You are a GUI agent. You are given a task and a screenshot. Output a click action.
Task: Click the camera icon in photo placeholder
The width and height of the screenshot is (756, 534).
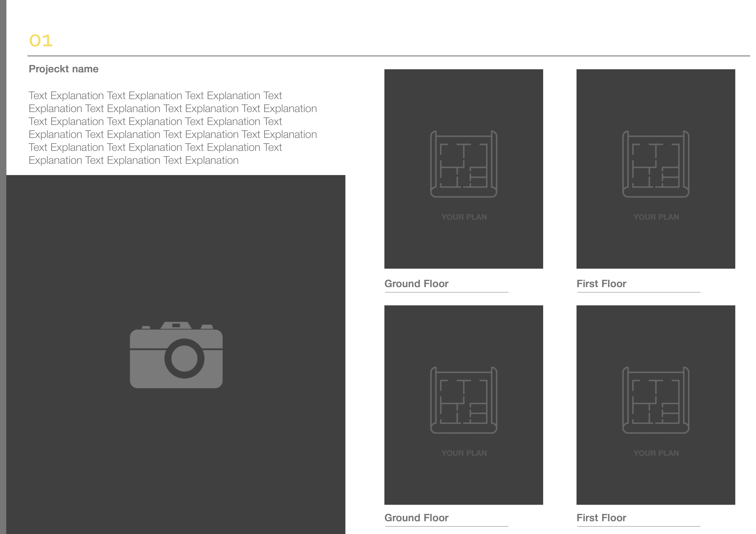point(176,355)
